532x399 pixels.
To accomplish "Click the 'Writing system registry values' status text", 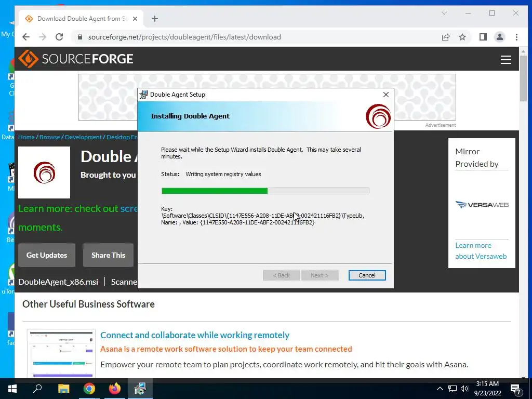I will 223,174.
